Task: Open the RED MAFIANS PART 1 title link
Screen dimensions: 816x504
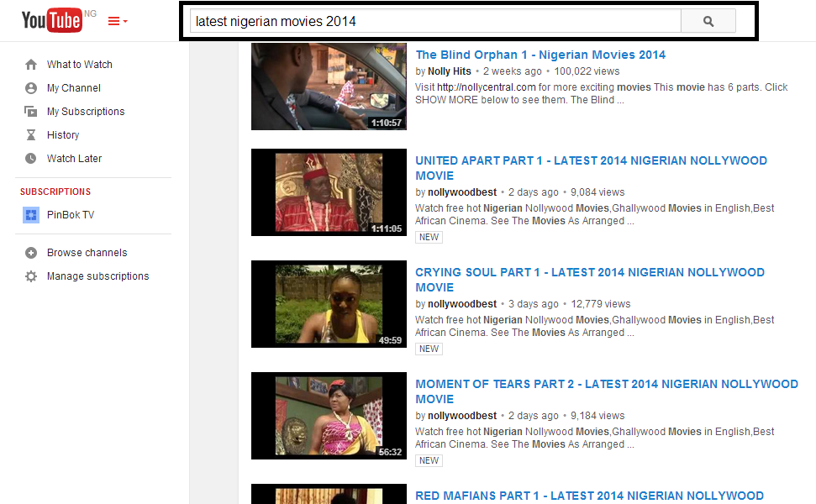Action: 590,496
